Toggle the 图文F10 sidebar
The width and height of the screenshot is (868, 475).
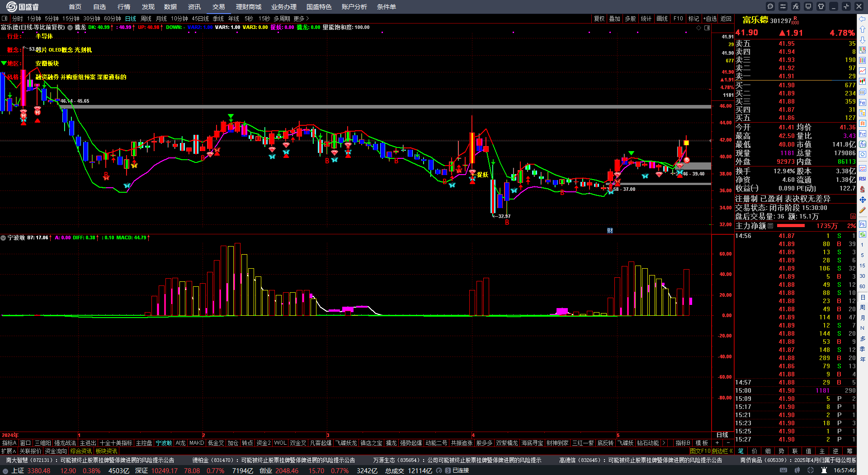[700, 451]
